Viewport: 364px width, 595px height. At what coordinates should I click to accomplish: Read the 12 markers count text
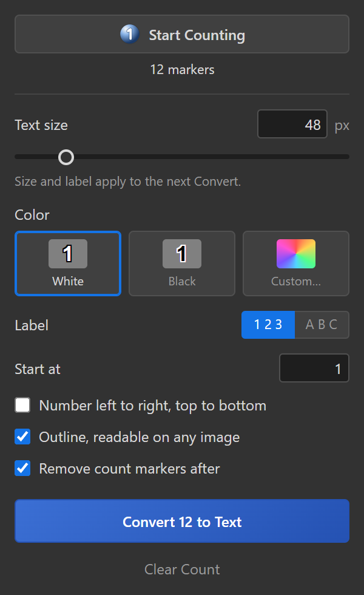point(182,70)
